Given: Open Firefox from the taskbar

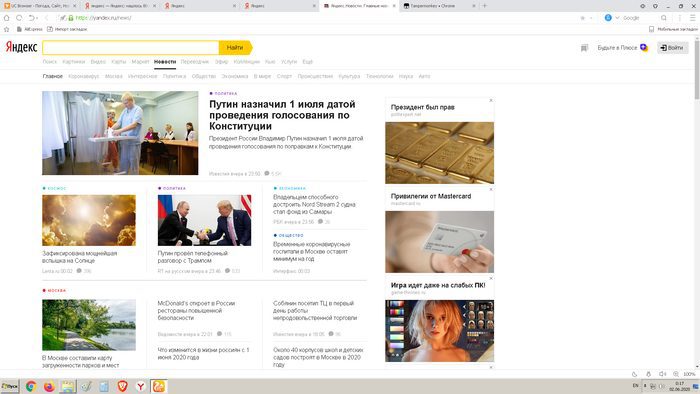Looking at the screenshot, I should point(49,386).
